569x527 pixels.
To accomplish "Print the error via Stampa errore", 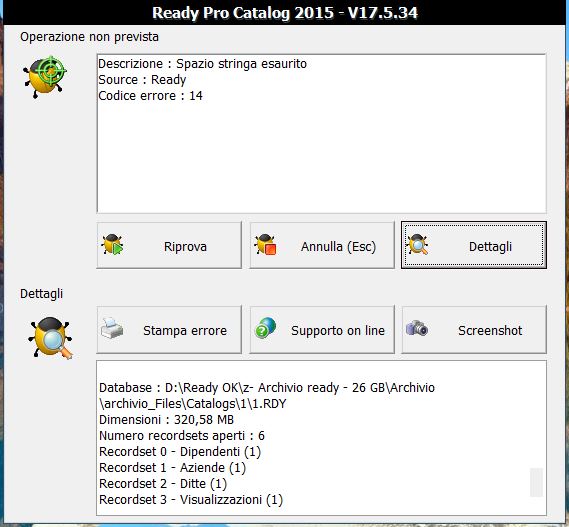I will click(x=169, y=330).
